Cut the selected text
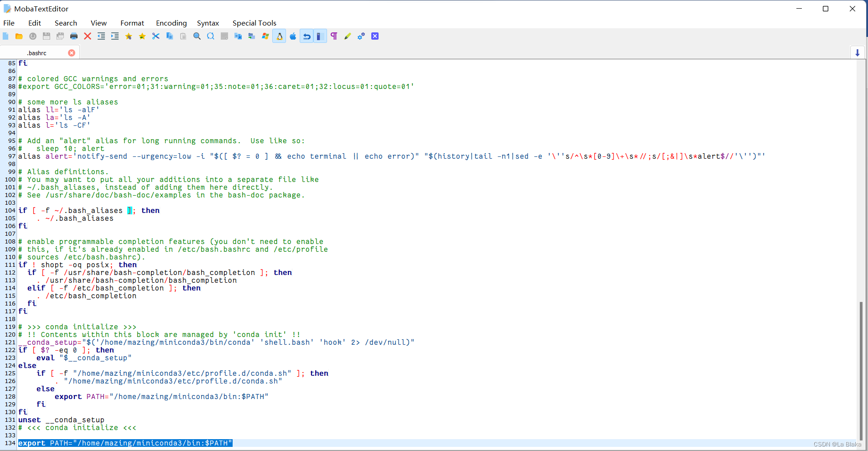The height and width of the screenshot is (451, 868). (x=156, y=36)
